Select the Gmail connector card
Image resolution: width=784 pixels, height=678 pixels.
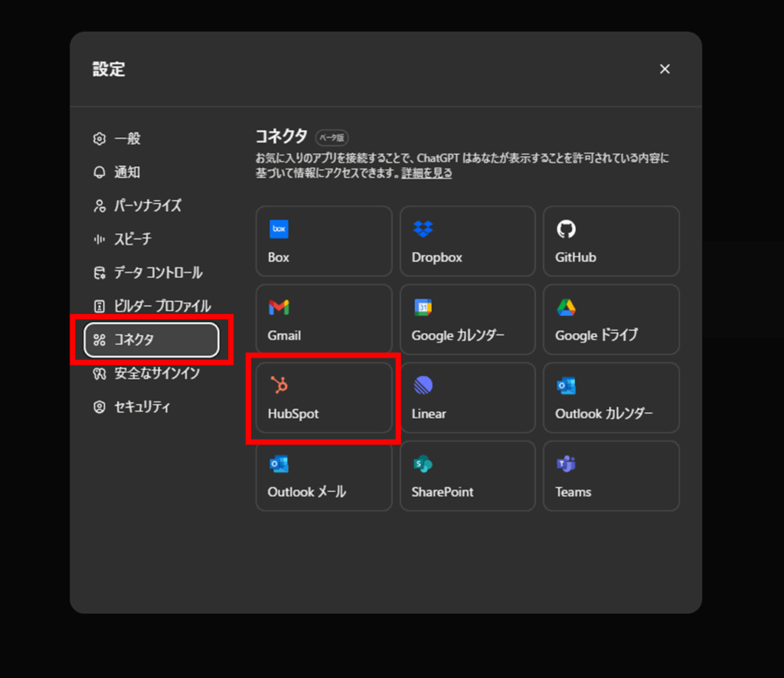click(x=324, y=319)
